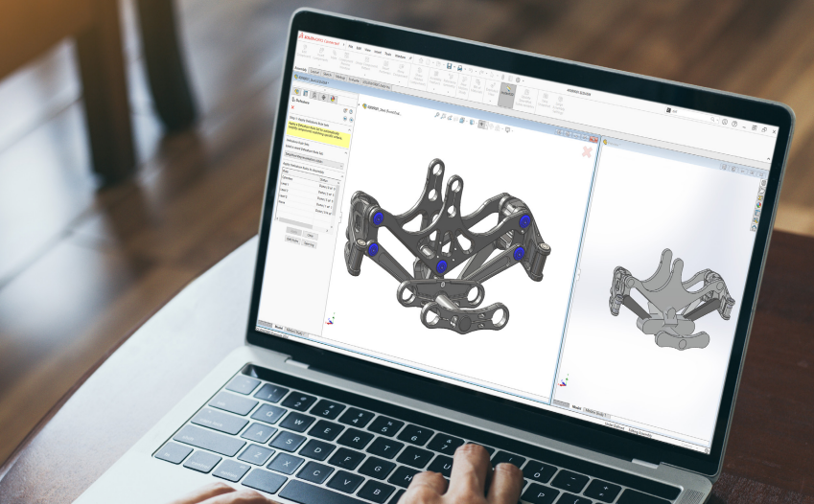Click the Home icon in quick toolbar

point(421,60)
